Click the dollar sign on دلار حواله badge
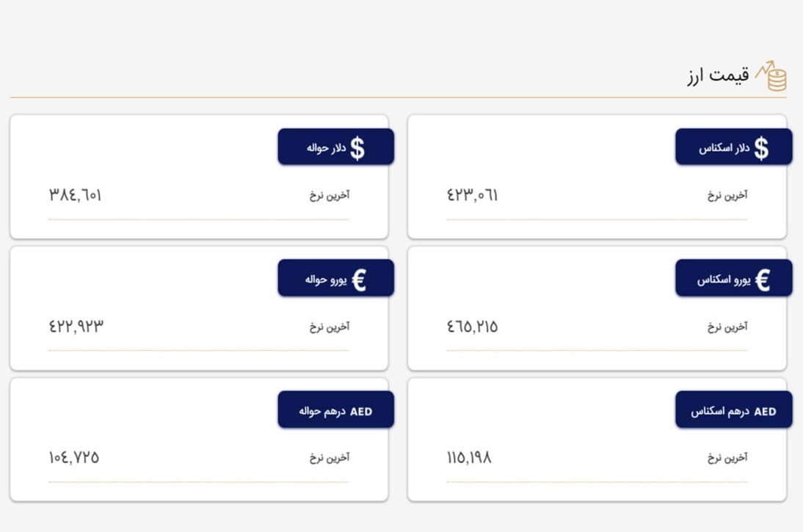The width and height of the screenshot is (803, 532). pyautogui.click(x=357, y=148)
